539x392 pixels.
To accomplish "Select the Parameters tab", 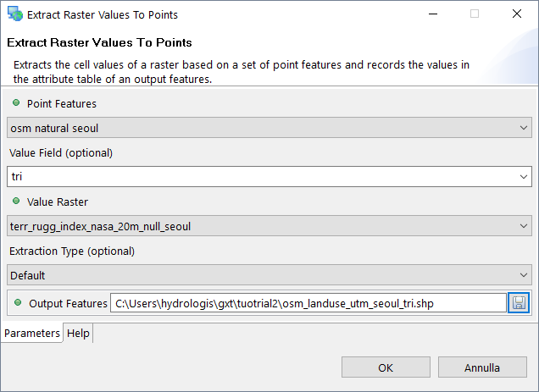I will (32, 334).
